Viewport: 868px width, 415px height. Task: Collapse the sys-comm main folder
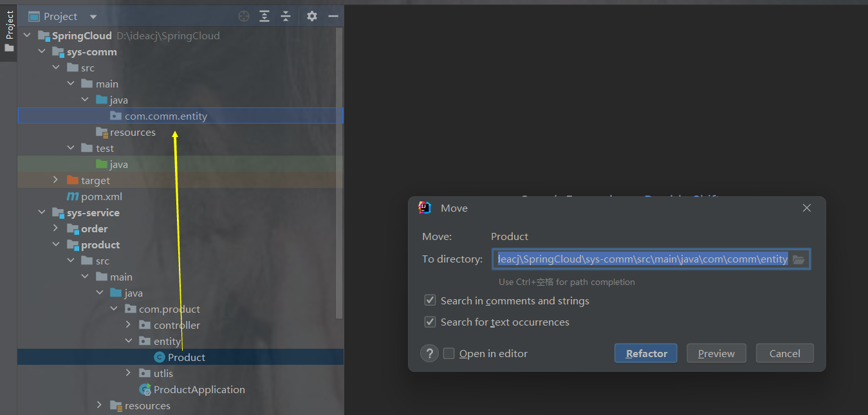point(71,84)
